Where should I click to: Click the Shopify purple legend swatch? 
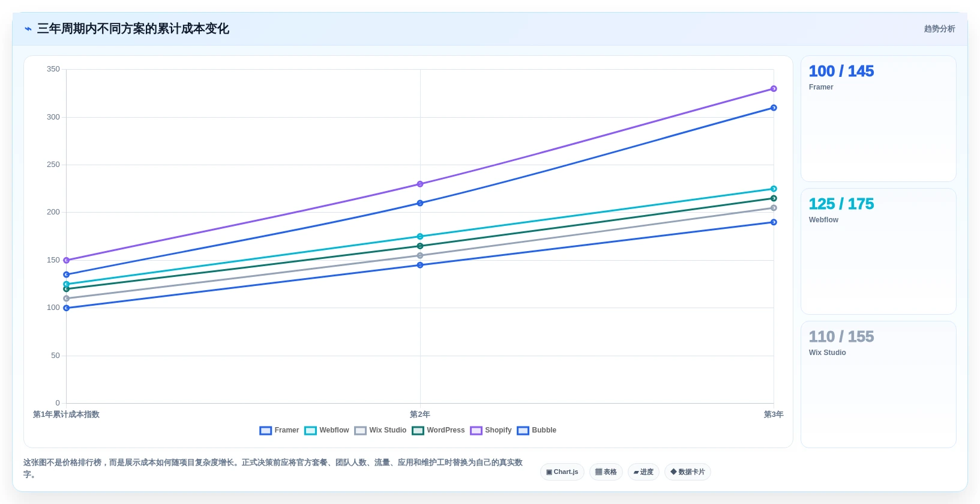click(x=476, y=430)
